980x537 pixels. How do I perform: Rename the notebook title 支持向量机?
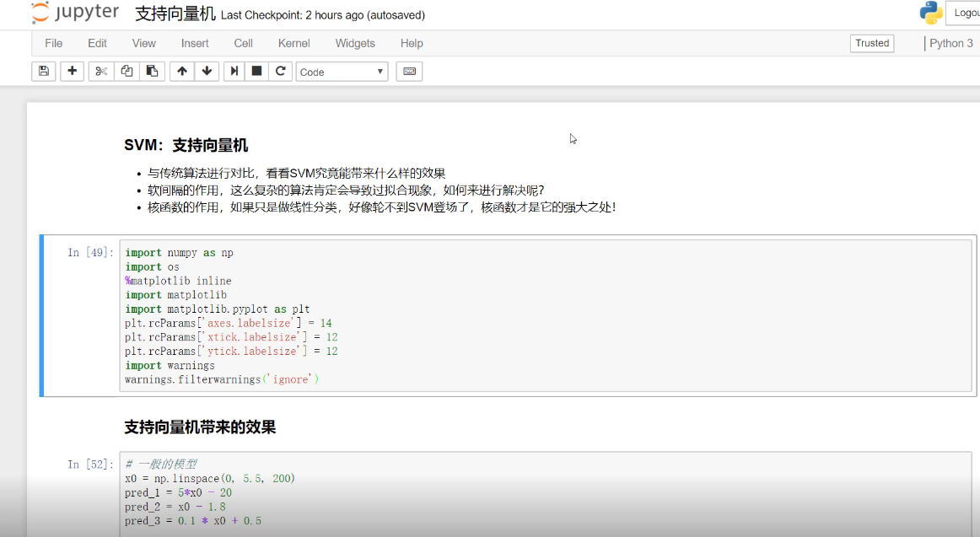click(x=175, y=14)
